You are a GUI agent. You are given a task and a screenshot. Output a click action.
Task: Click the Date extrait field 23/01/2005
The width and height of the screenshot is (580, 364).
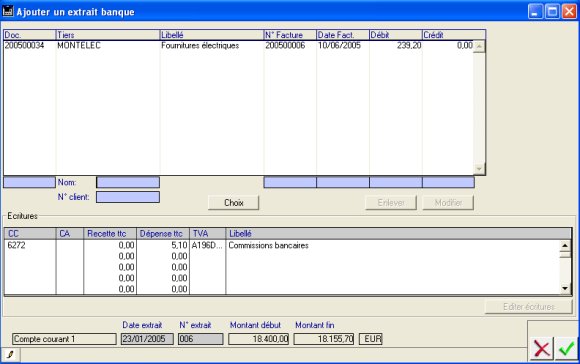point(147,339)
